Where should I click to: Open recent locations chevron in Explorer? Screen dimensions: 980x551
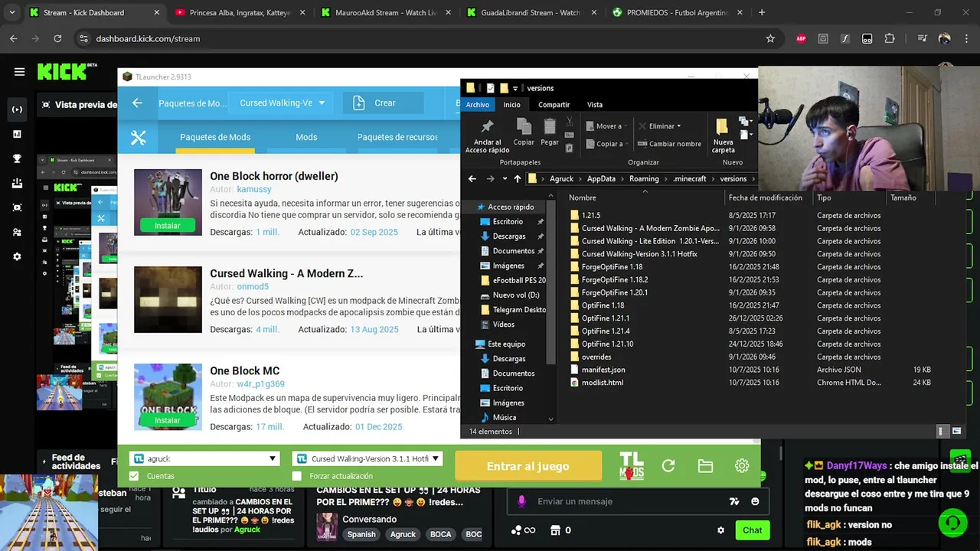click(x=504, y=179)
